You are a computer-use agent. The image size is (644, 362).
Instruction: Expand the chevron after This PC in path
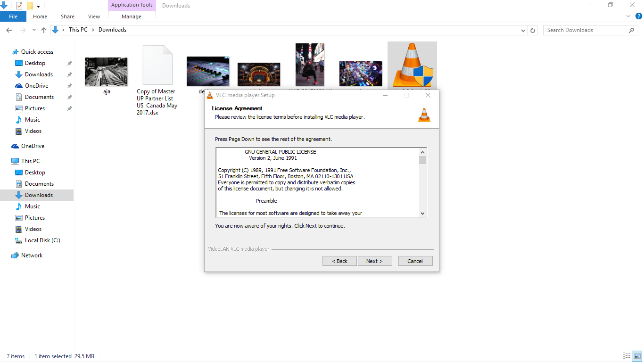click(x=93, y=30)
